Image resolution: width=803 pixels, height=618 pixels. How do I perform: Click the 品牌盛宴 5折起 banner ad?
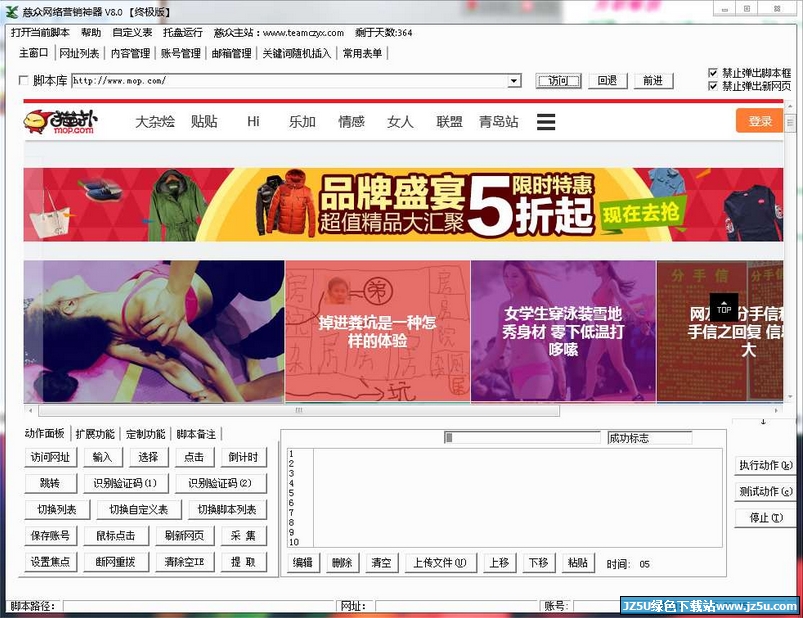tap(403, 204)
